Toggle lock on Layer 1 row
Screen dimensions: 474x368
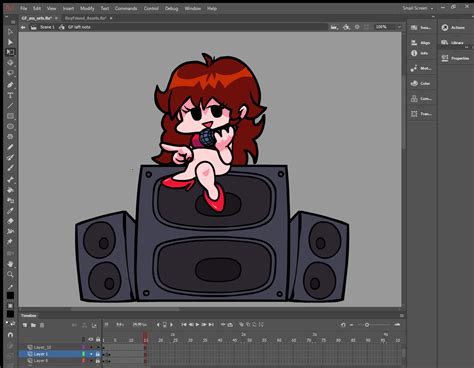98,354
